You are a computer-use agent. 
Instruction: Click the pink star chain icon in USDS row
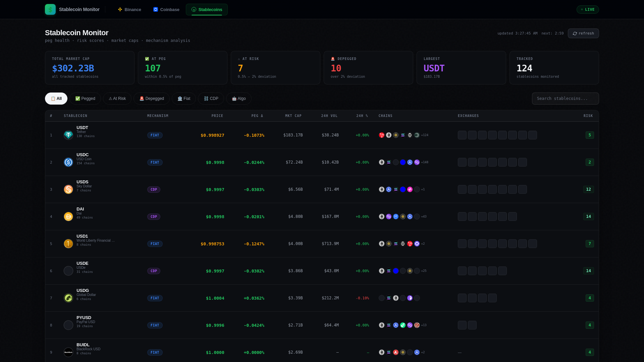tap(410, 189)
